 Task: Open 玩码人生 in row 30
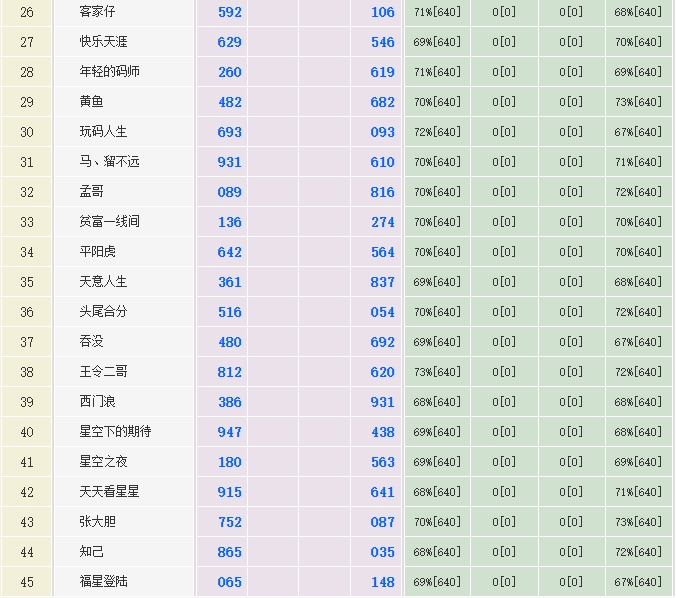click(104, 132)
